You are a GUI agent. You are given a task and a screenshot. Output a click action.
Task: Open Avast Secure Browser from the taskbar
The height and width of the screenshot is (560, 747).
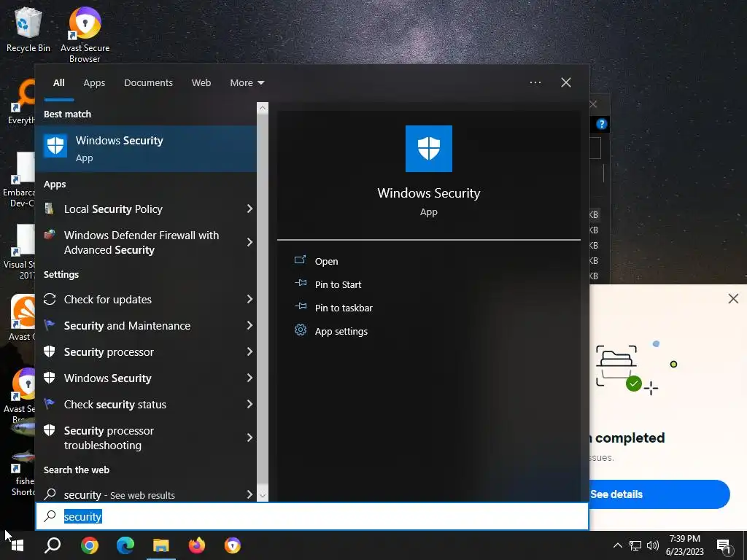(x=233, y=545)
